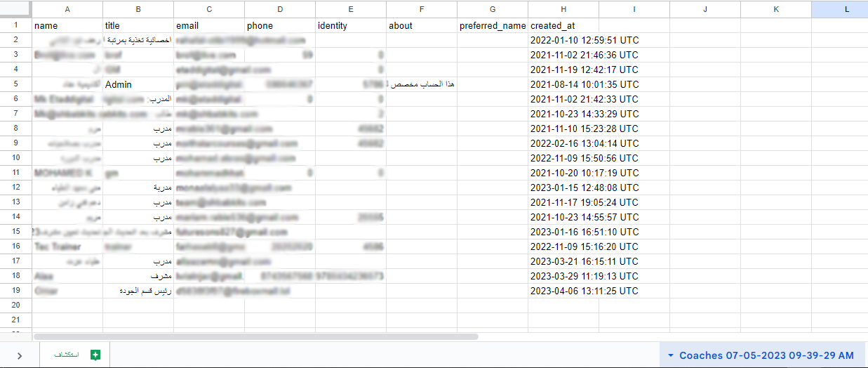Click the 'about' header cell

pyautogui.click(x=422, y=25)
